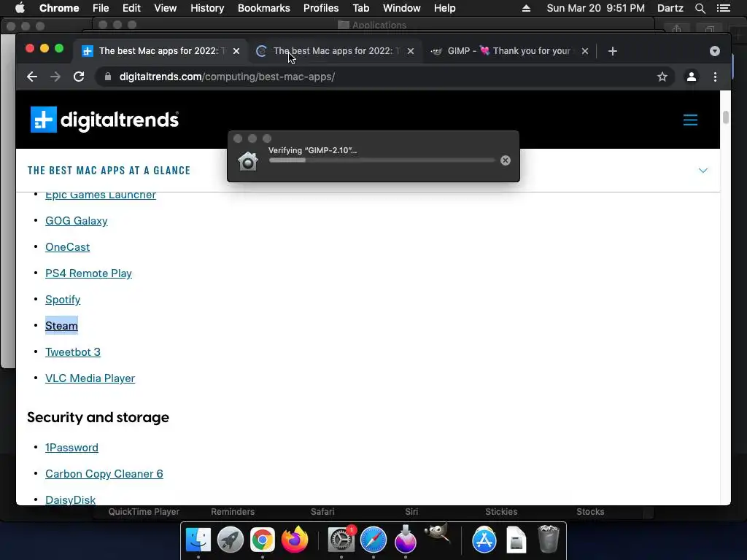Open the VLC Media Player link
The width and height of the screenshot is (747, 560).
pyautogui.click(x=90, y=378)
